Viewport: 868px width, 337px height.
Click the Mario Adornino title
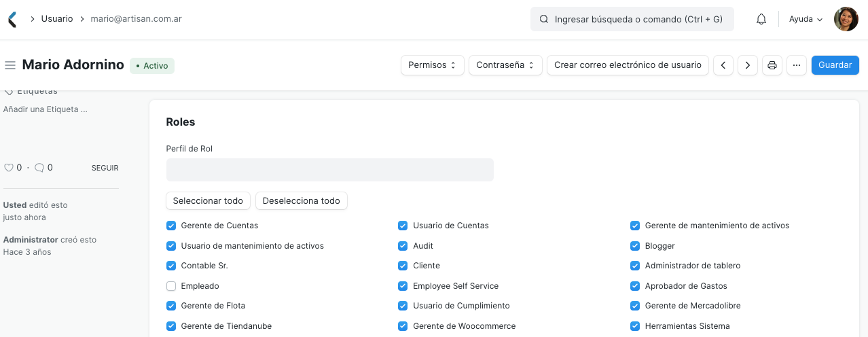[x=73, y=65]
